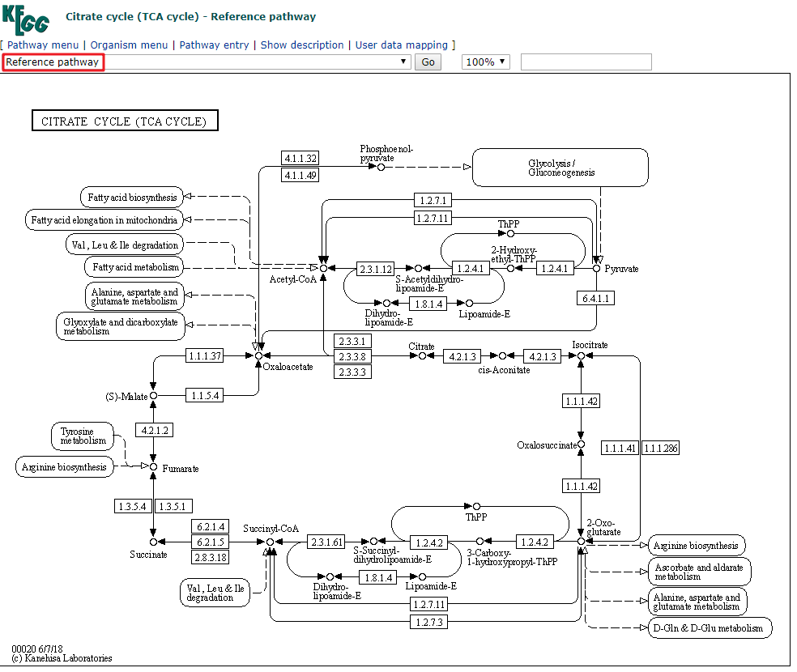The height and width of the screenshot is (672, 797).
Task: Click the Acetyl-CoA compound circle
Action: (x=323, y=268)
